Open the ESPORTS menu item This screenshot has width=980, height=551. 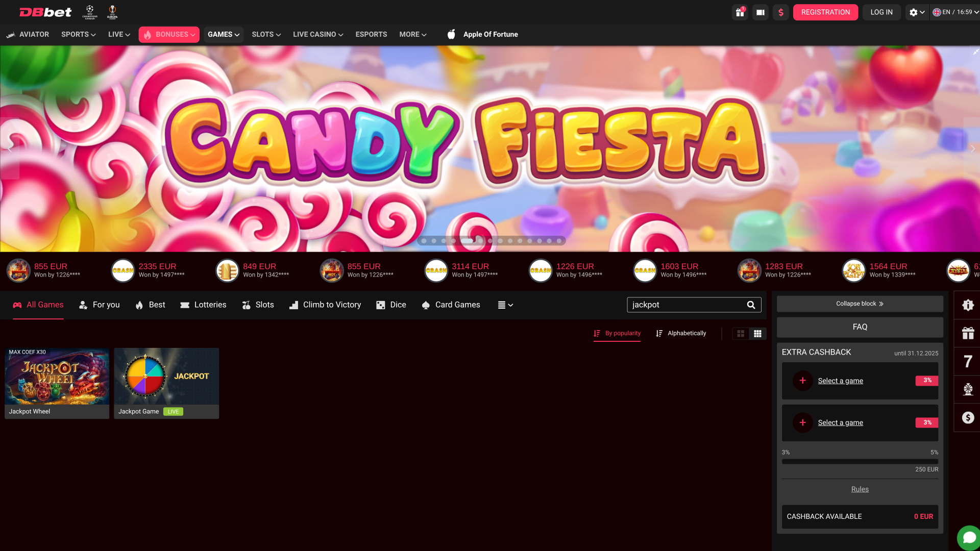coord(371,34)
